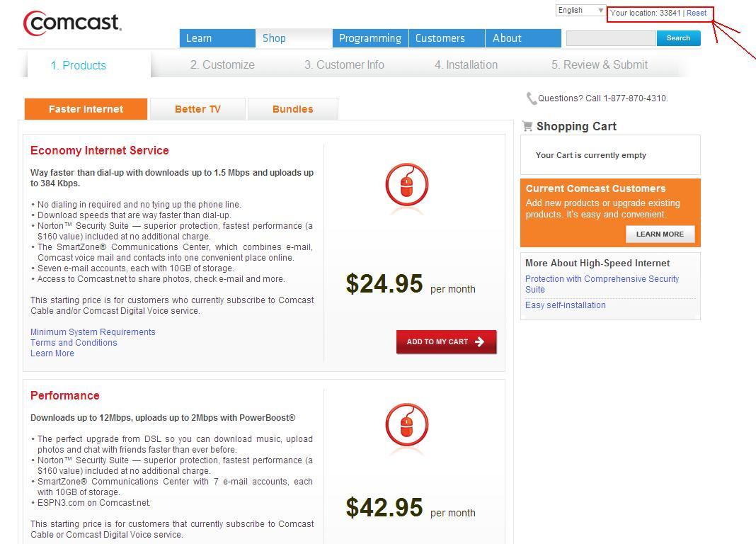Open the Programming menu
This screenshot has width=756, height=544.
pos(370,38)
